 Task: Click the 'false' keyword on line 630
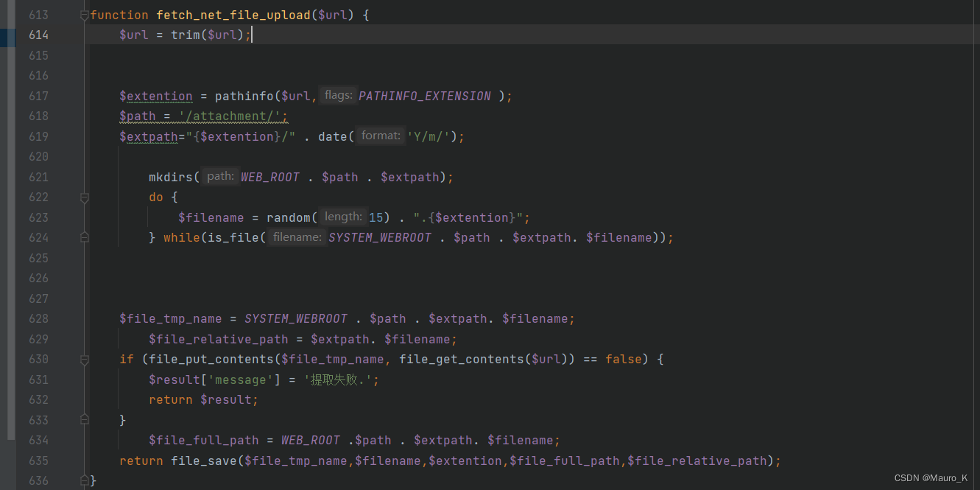pyautogui.click(x=624, y=359)
